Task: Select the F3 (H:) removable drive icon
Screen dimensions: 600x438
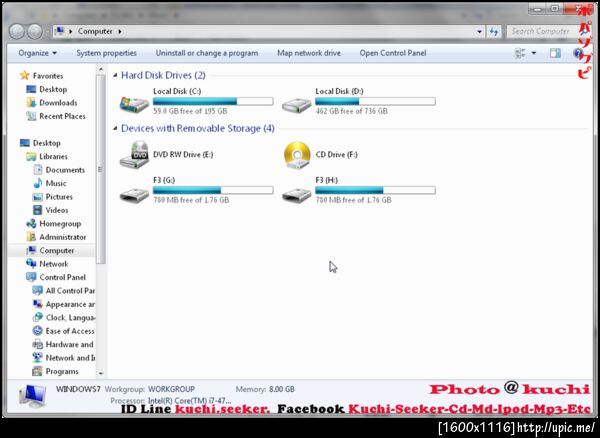Action: tap(297, 194)
